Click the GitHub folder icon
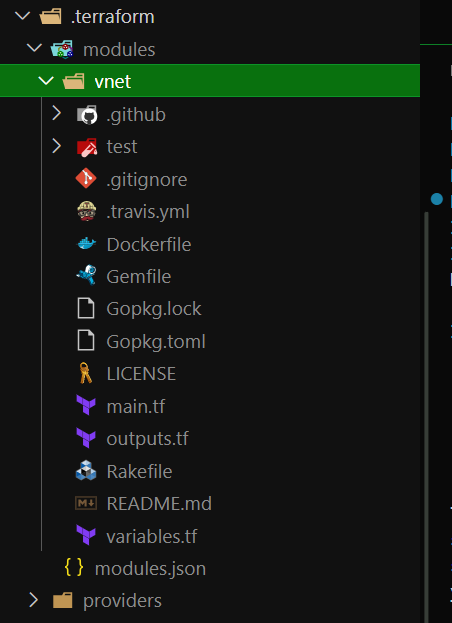 87,115
